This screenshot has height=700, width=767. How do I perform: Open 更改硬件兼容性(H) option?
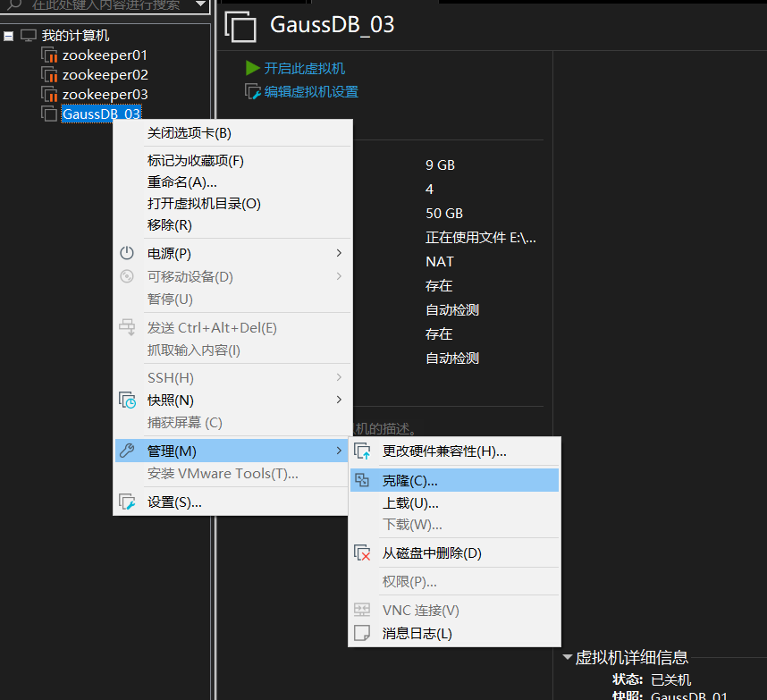tap(454, 451)
